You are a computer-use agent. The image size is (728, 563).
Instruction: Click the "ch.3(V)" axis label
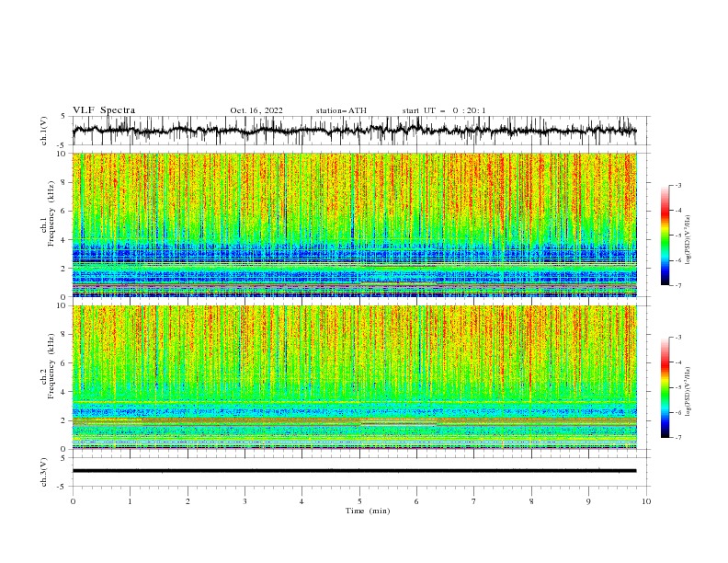point(44,472)
